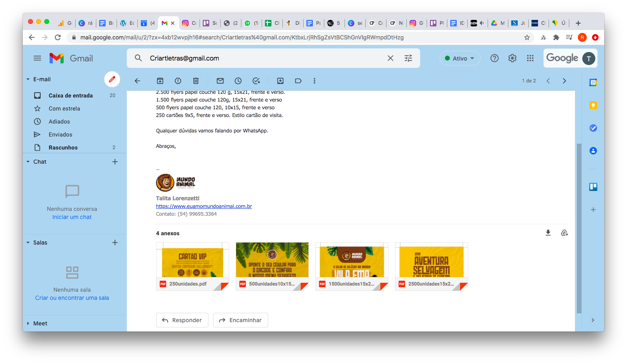The image size is (627, 364).
Task: Delete the email using the trash icon
Action: [196, 81]
